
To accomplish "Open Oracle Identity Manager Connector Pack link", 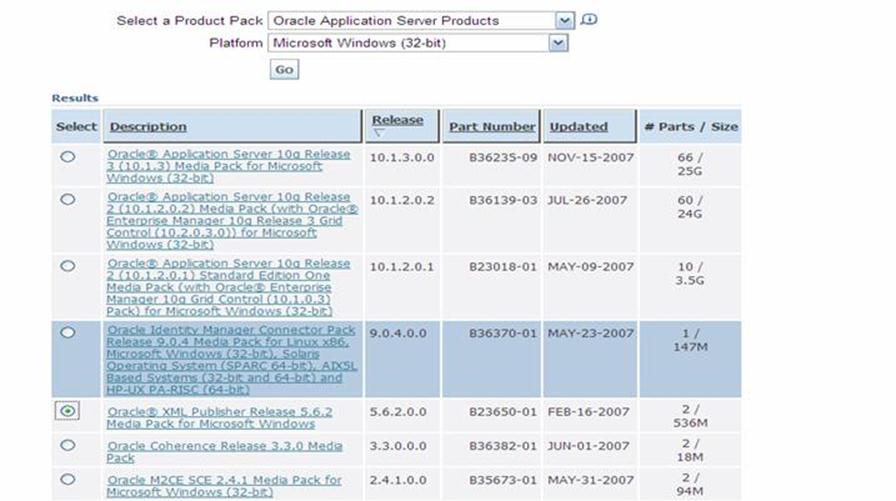I will click(x=231, y=360).
